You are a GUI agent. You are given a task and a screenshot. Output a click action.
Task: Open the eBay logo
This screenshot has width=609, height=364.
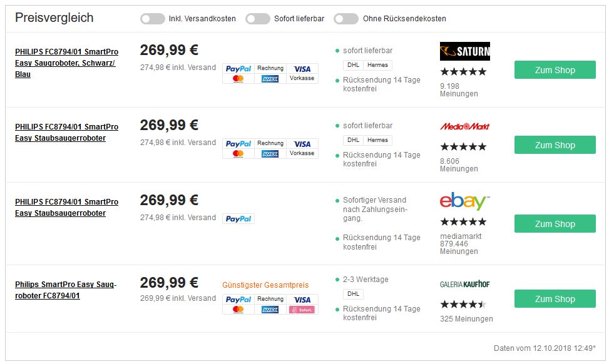(464, 201)
